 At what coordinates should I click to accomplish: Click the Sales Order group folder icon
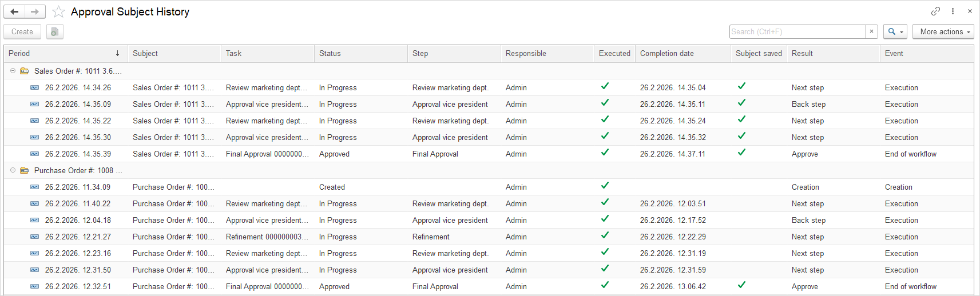25,71
